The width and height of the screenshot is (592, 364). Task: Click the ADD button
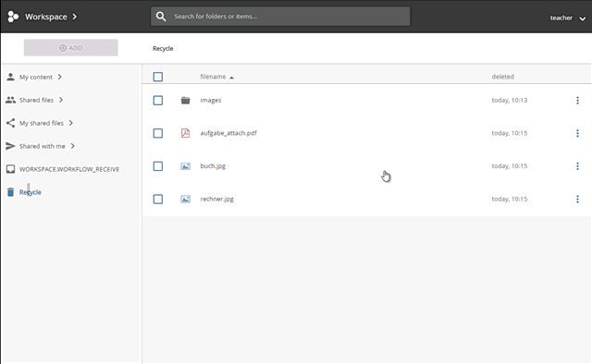[x=71, y=48]
